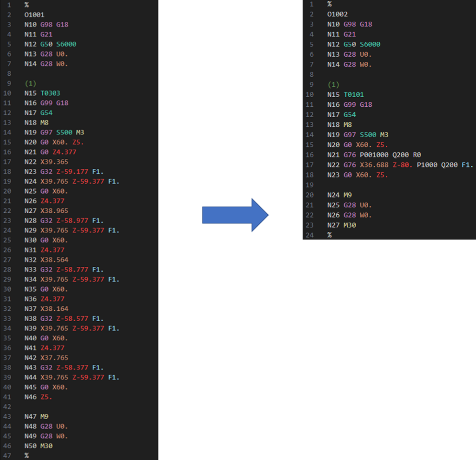Click the N32 X38.564 line
476x460 pixels.
pos(46,260)
